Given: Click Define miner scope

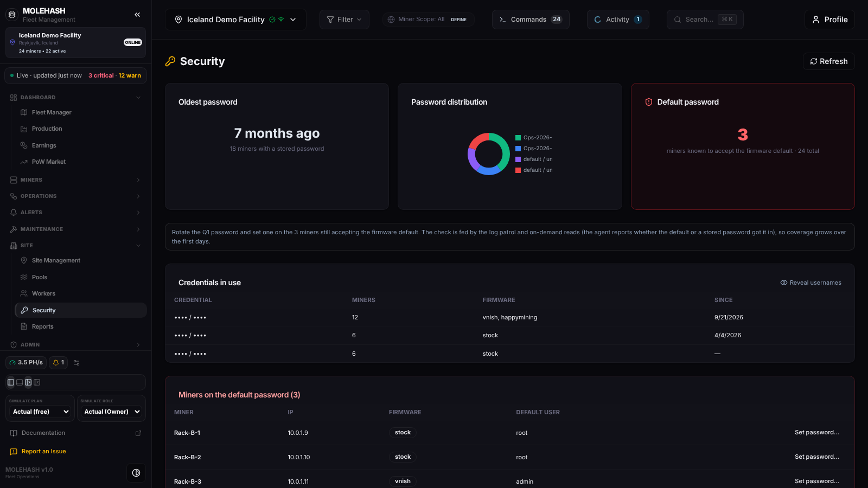Looking at the screenshot, I should tap(458, 20).
